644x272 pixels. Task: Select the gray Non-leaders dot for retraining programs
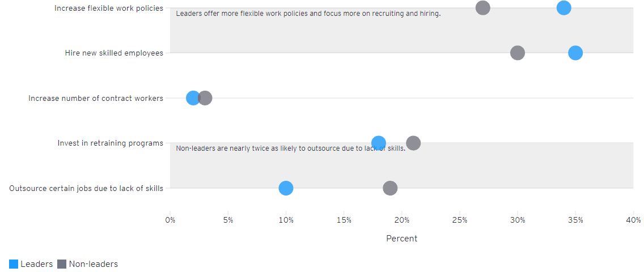[x=414, y=143]
